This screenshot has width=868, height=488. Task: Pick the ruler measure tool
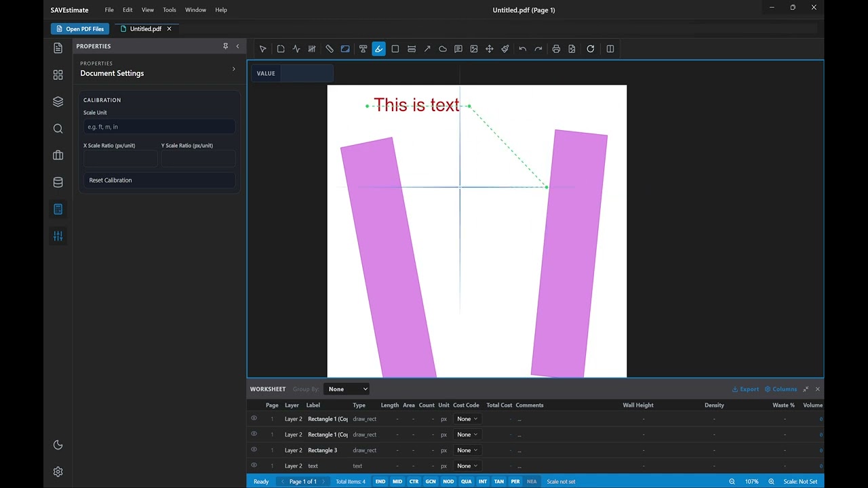pyautogui.click(x=330, y=49)
